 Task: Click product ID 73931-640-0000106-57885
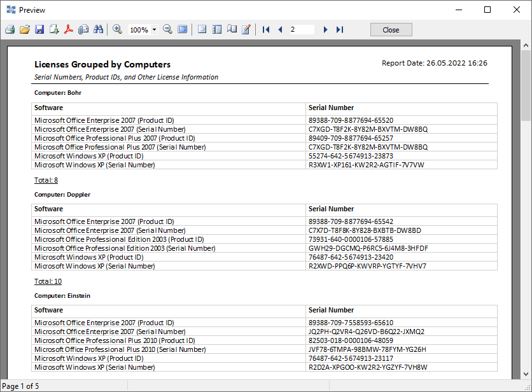click(x=351, y=240)
